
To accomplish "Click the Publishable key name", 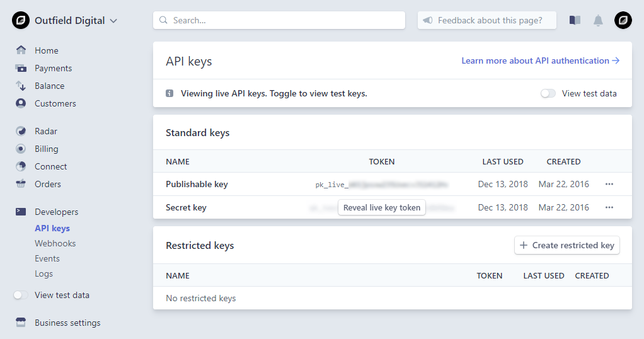I will [x=197, y=185].
